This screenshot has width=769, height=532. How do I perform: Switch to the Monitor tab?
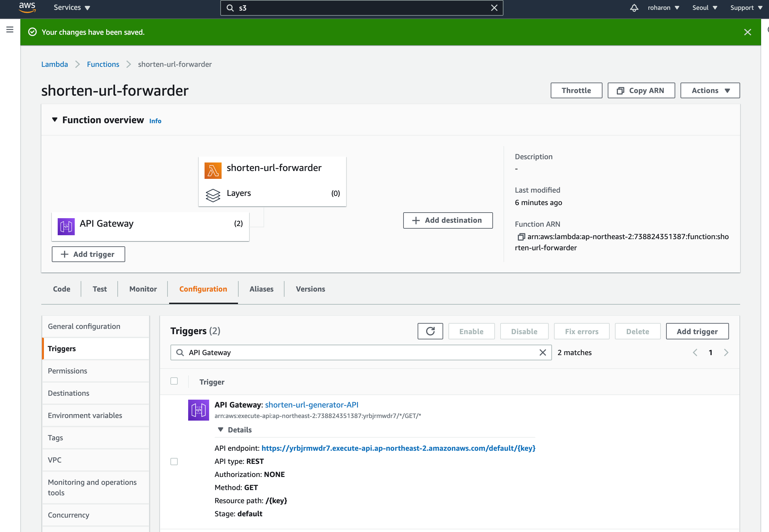coord(143,289)
